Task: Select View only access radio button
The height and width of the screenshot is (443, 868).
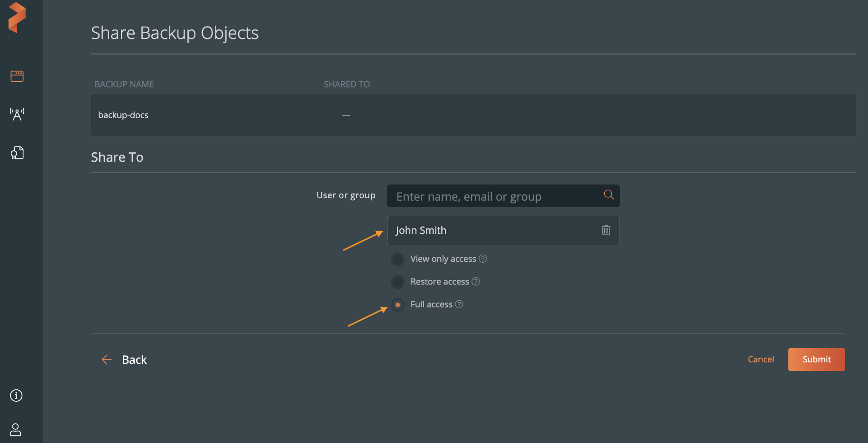Action: pyautogui.click(x=397, y=259)
